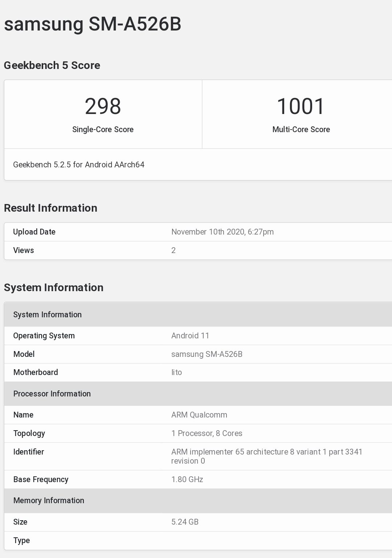Click the Base Frequency value 1.80 GHz
Image resolution: width=392 pixels, height=558 pixels.
pos(187,480)
